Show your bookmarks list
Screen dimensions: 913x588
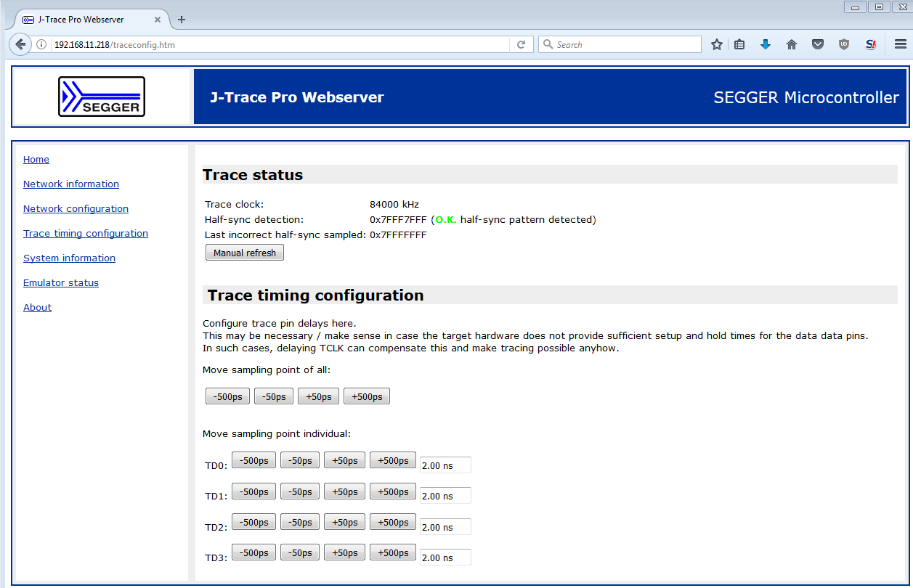tap(739, 44)
